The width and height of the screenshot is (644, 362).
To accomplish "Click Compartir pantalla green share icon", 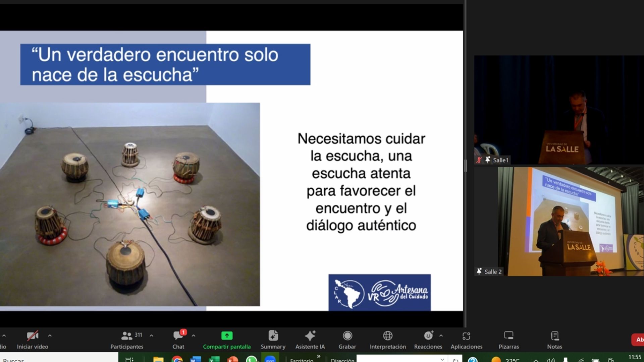I will point(227,336).
